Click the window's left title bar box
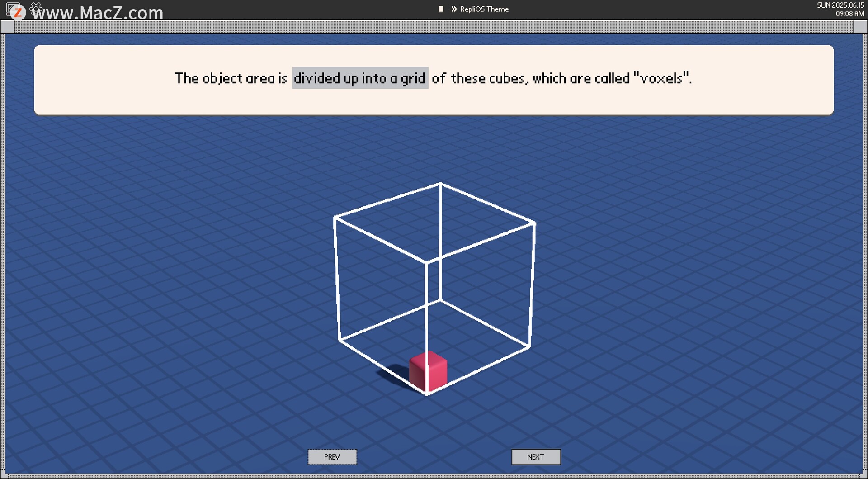The height and width of the screenshot is (479, 868). 7,27
